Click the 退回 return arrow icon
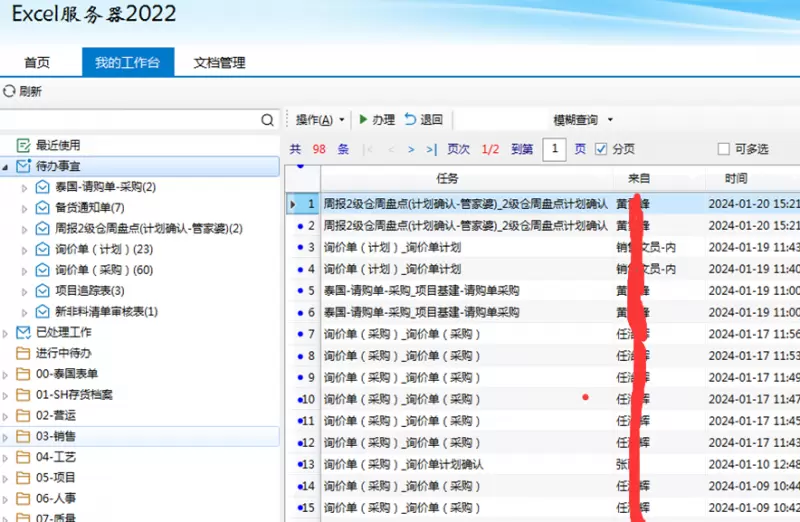Viewport: 800px width, 522px height. tap(410, 119)
